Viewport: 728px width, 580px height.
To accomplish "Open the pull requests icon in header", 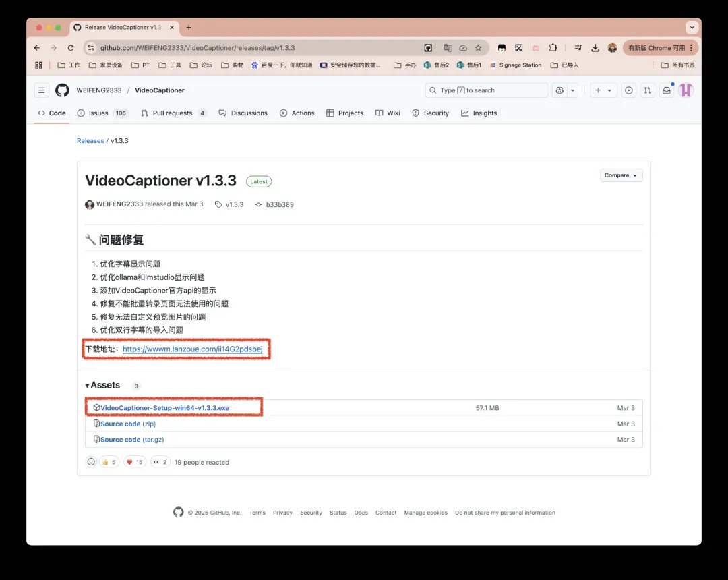I will click(x=647, y=90).
